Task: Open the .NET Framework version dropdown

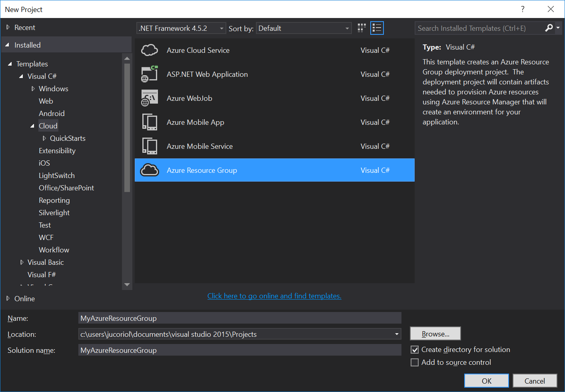Action: pyautogui.click(x=181, y=28)
